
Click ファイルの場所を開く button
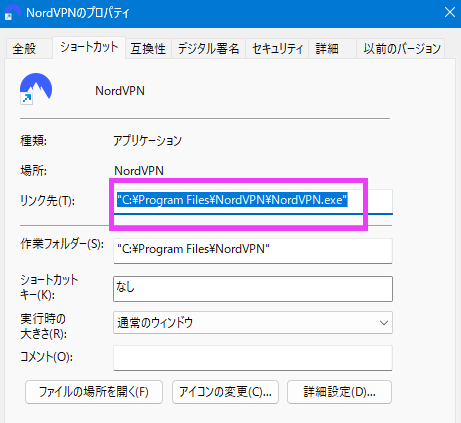pos(94,392)
